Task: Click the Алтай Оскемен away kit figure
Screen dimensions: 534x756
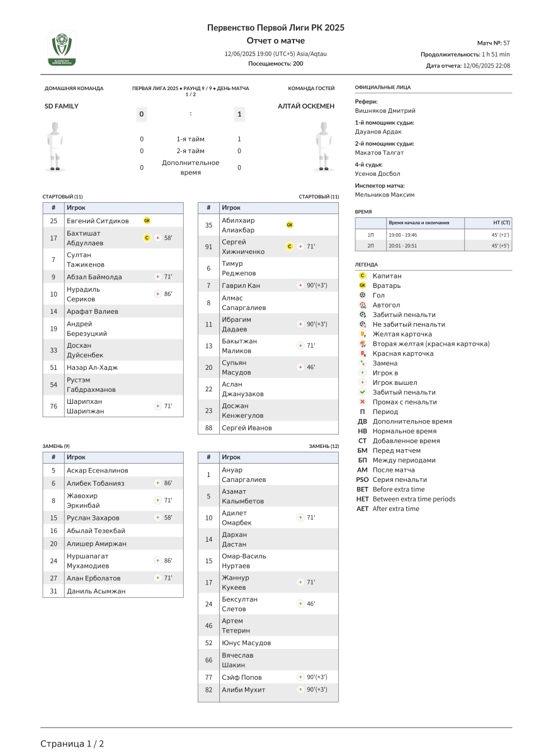Action: pyautogui.click(x=324, y=146)
